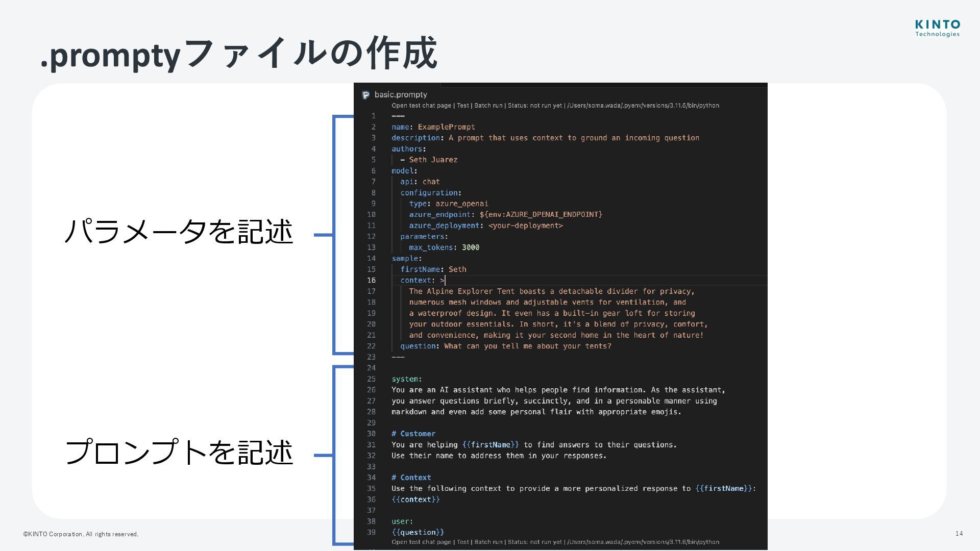
Task: Click the プロンプトを記述 label
Action: coord(179,453)
